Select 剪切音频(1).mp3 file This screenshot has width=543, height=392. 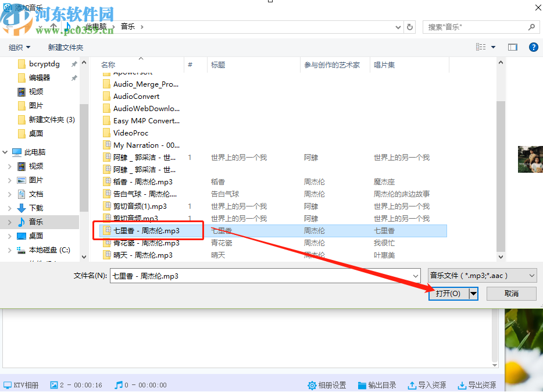[135, 206]
